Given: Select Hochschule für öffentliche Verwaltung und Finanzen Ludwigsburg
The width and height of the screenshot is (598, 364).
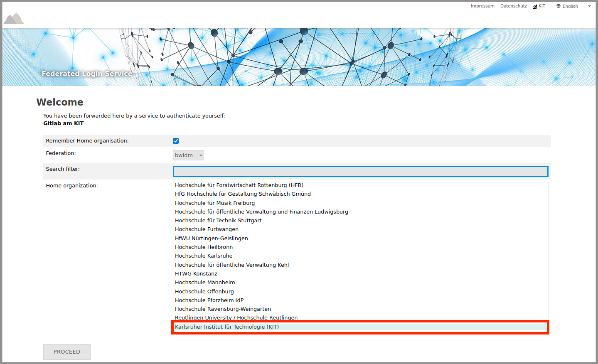Looking at the screenshot, I should pyautogui.click(x=360, y=212).
